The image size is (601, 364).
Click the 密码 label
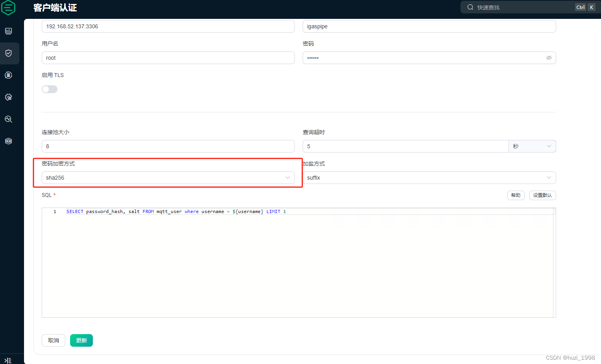click(308, 44)
